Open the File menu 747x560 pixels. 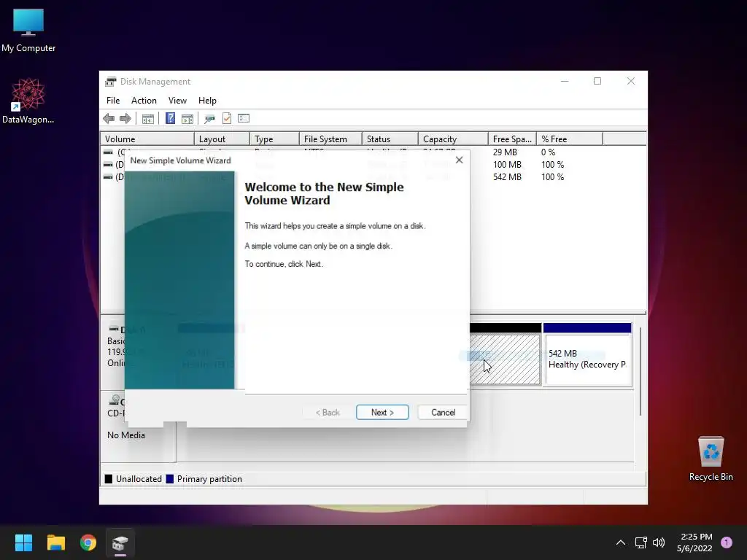[x=113, y=101]
